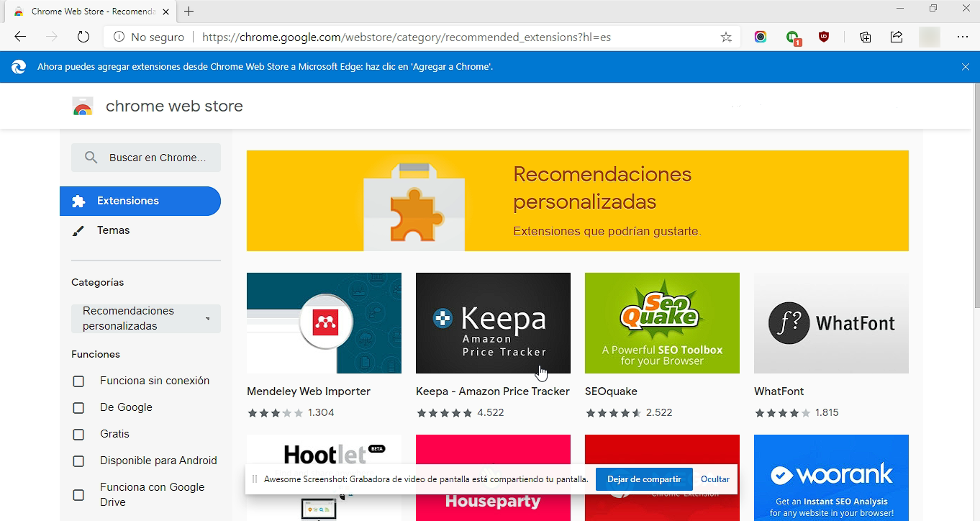Open the woorank extension card
The height and width of the screenshot is (521, 980).
click(831, 478)
